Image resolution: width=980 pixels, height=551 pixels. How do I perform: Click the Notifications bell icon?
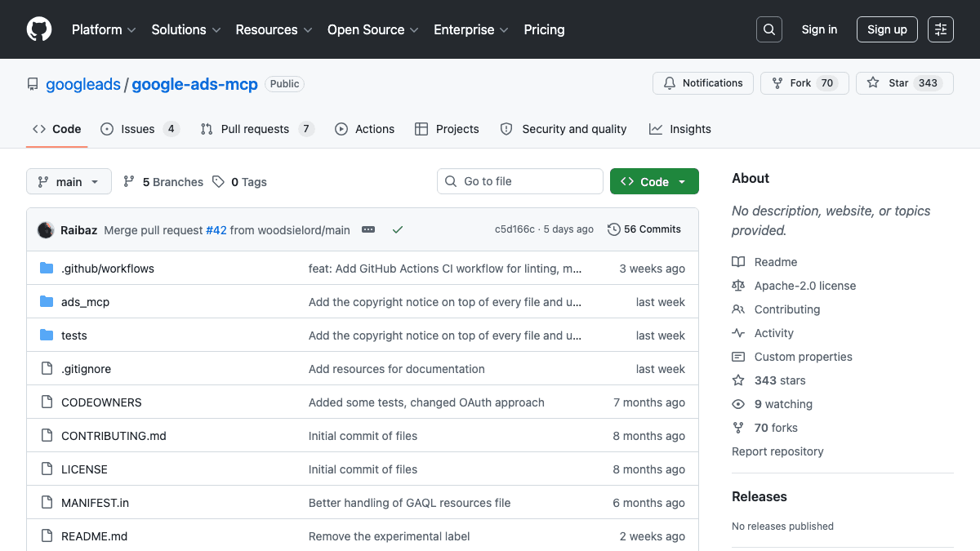[670, 82]
